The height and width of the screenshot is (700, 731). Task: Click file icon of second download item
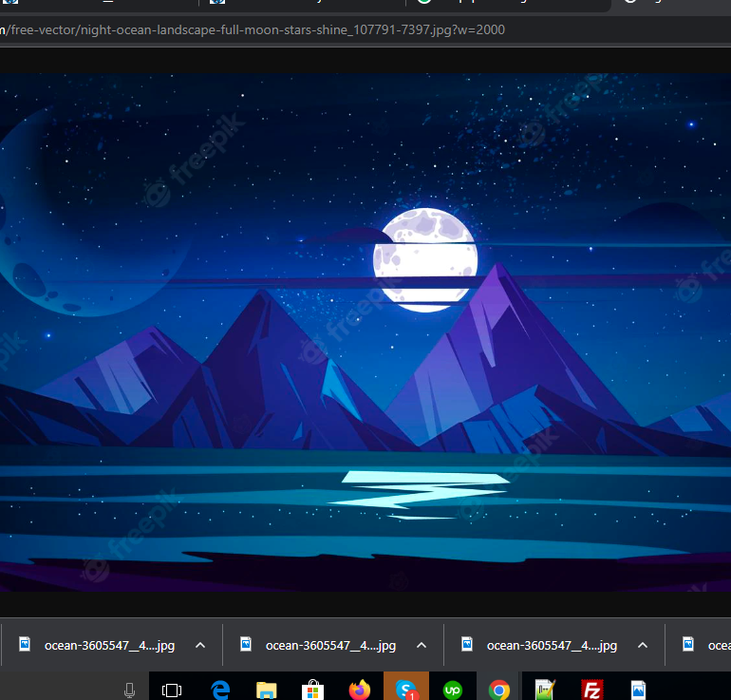point(246,644)
